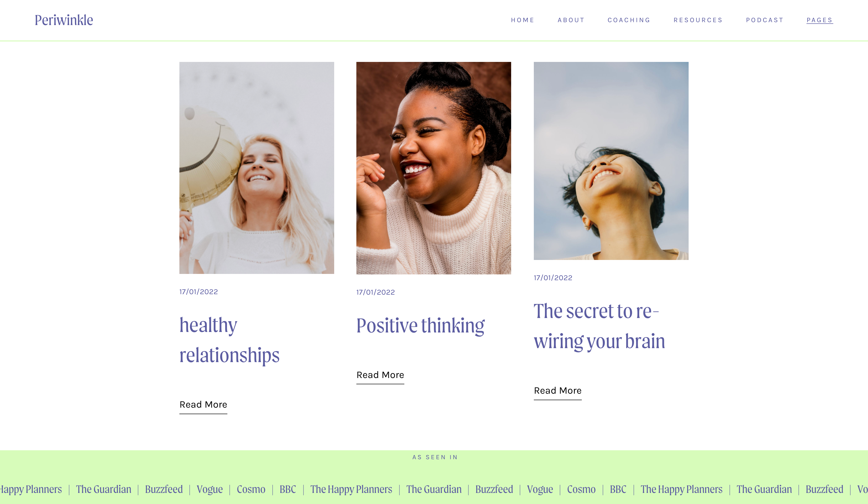Click the AS SEEN IN heading
The image size is (868, 504).
[435, 457]
